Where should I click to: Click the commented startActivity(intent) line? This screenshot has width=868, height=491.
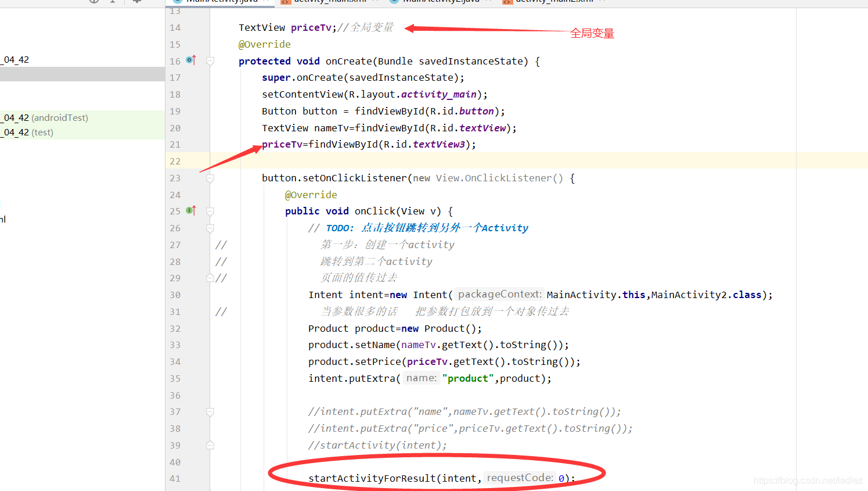[378, 445]
